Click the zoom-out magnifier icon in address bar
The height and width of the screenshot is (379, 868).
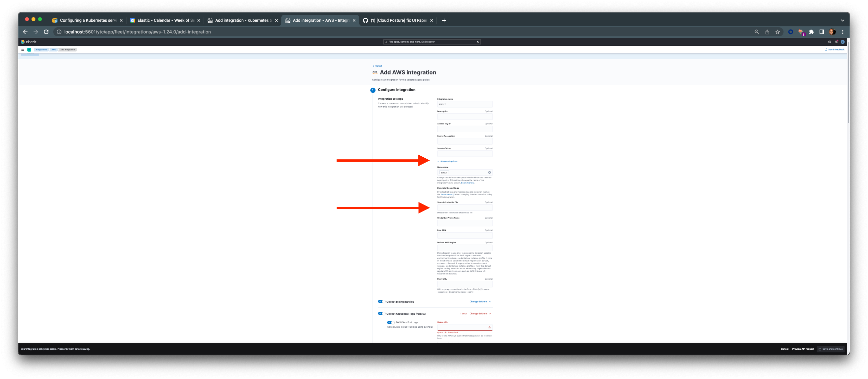pos(757,32)
